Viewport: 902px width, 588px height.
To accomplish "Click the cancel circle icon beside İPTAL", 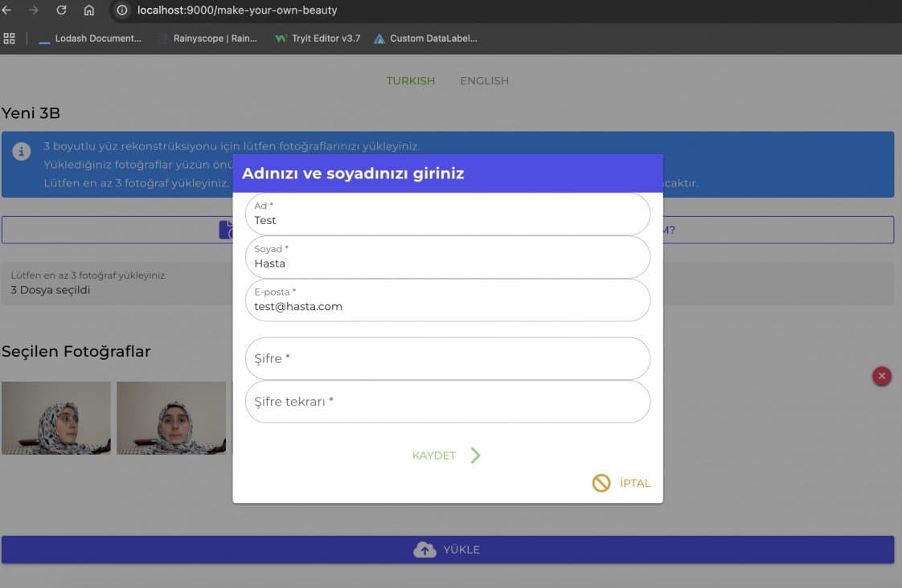I will point(601,483).
